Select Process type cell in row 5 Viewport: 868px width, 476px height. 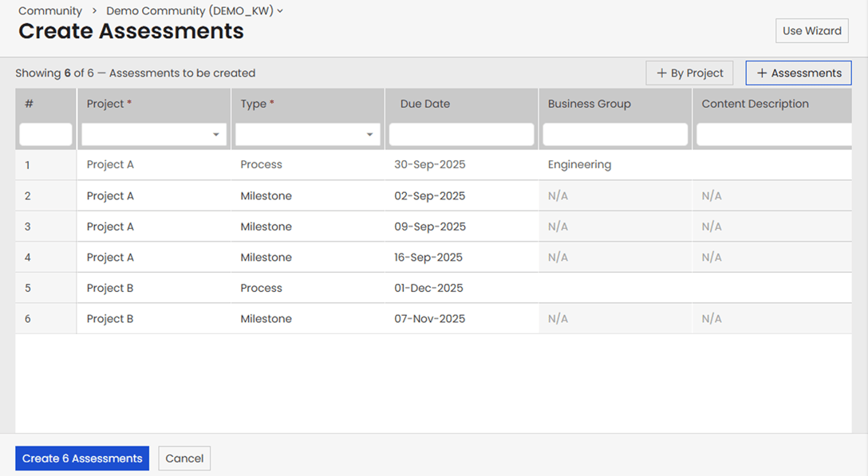(262, 288)
